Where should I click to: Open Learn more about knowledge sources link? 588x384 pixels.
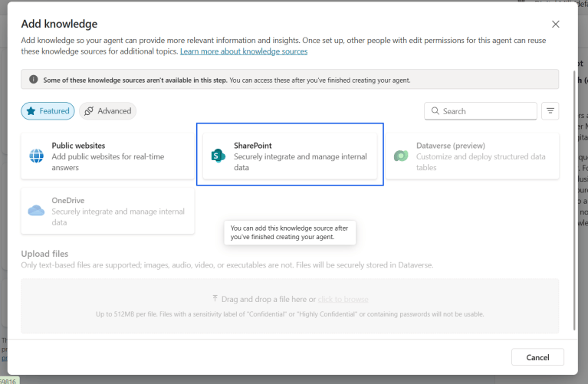244,51
